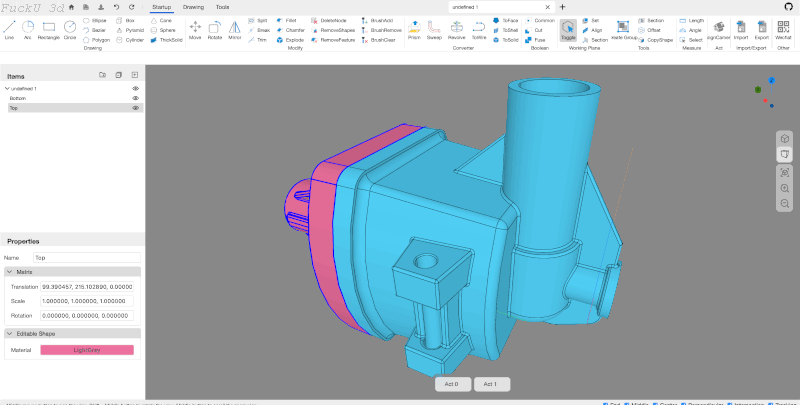800x405 pixels.
Task: Select the Polygon tool
Action: (x=96, y=40)
